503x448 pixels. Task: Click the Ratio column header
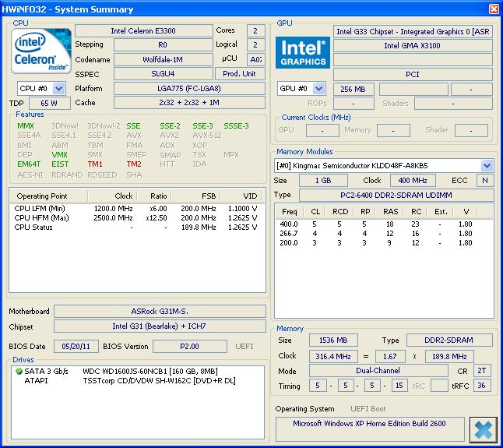[x=154, y=196]
